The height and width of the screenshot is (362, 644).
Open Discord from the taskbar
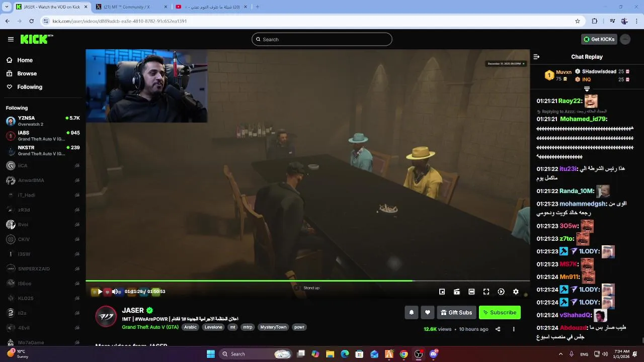point(433,354)
